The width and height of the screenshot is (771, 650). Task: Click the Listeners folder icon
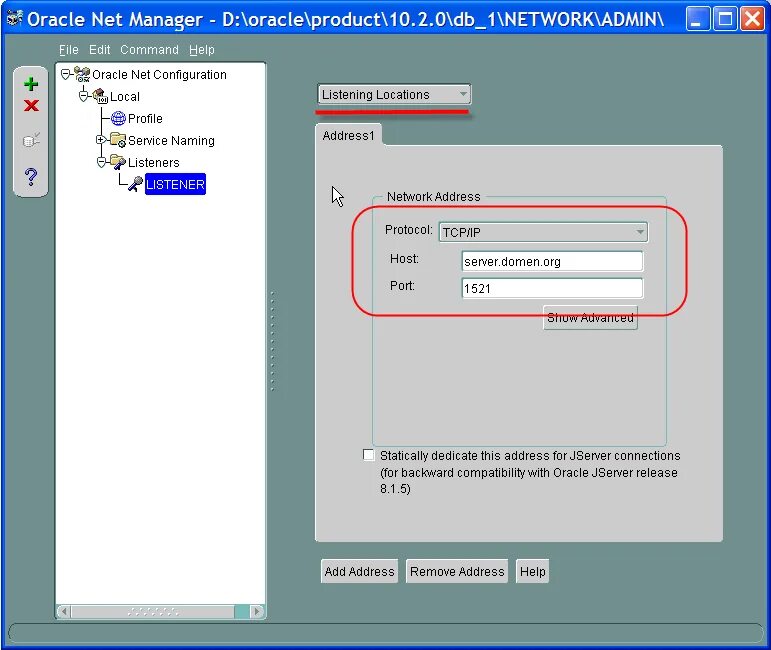coord(118,162)
